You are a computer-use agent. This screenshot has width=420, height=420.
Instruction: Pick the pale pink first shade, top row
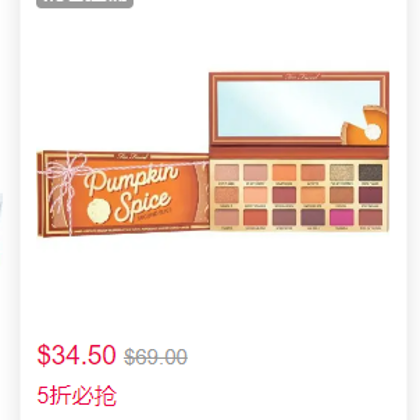coord(227,172)
